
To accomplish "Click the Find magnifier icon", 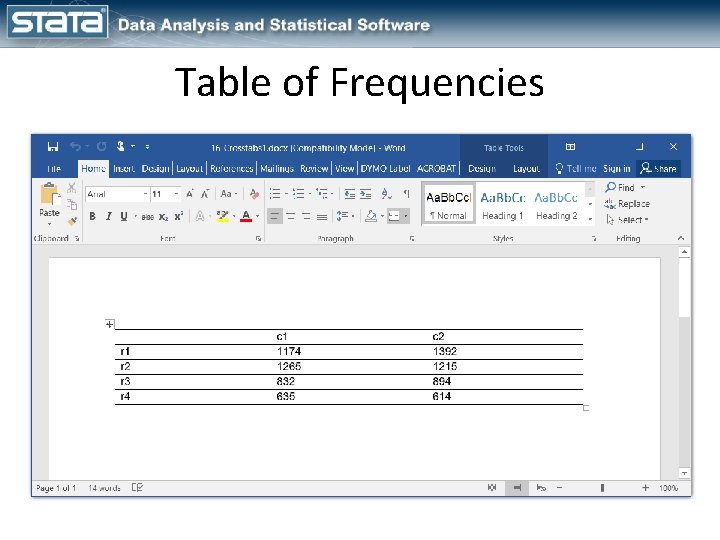I will [x=610, y=187].
